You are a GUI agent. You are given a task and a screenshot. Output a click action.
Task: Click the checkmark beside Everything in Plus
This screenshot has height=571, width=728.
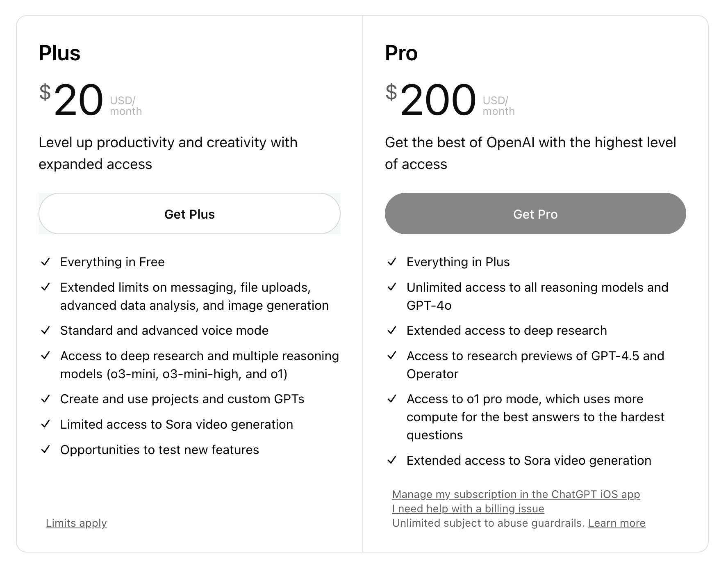tap(392, 262)
